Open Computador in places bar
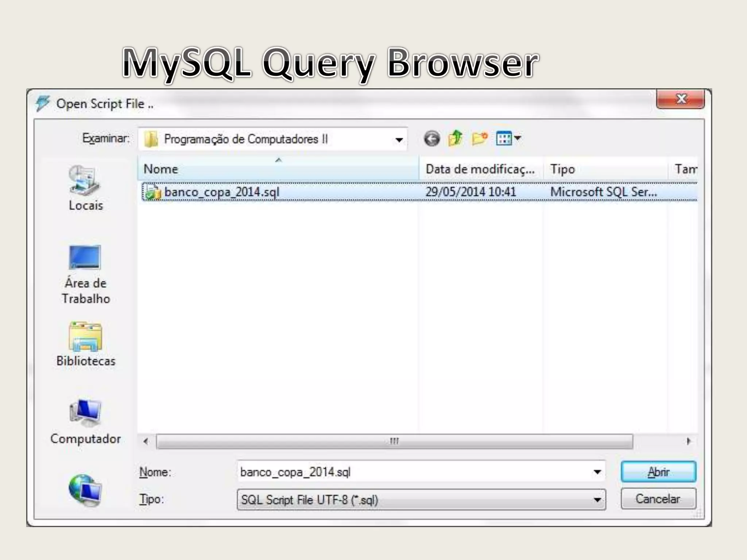747x560 pixels. (85, 422)
